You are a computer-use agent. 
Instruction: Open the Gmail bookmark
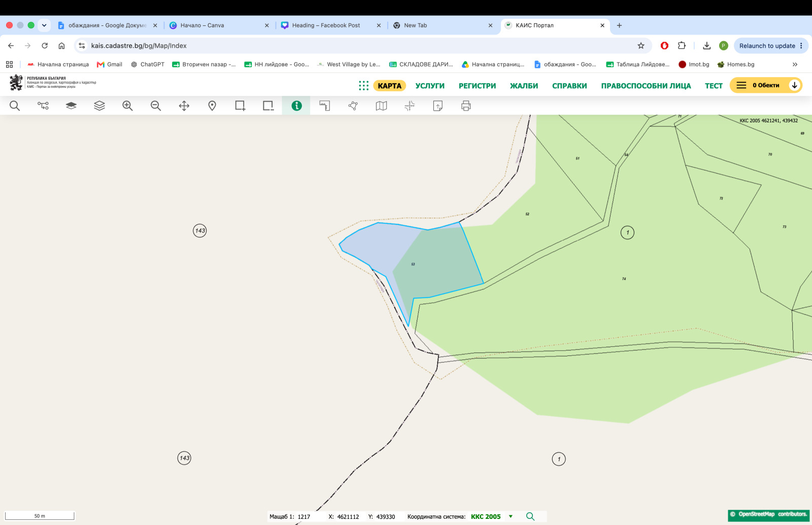[x=110, y=64]
